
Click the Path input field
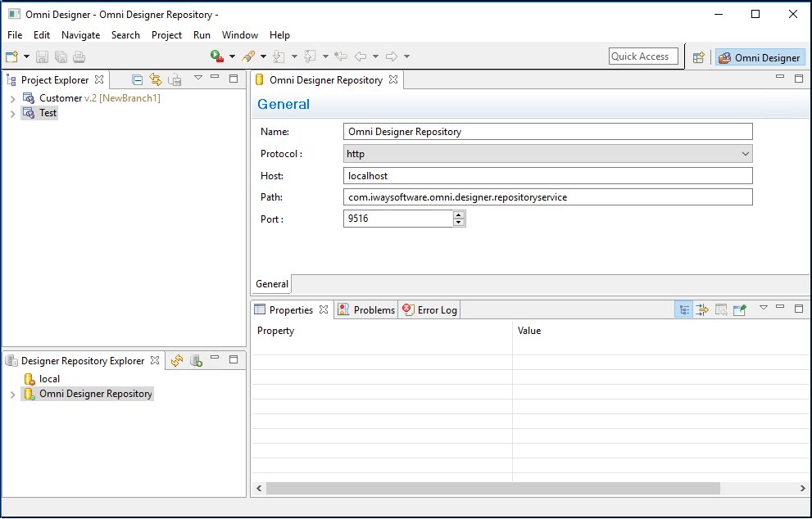click(547, 197)
